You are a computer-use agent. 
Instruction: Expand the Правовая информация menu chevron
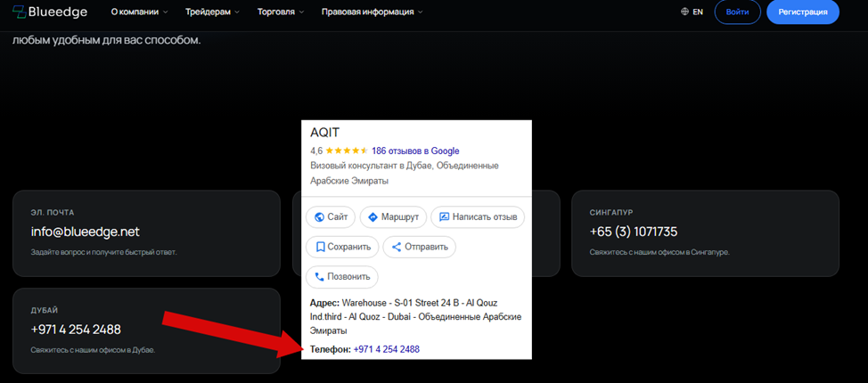(x=420, y=12)
